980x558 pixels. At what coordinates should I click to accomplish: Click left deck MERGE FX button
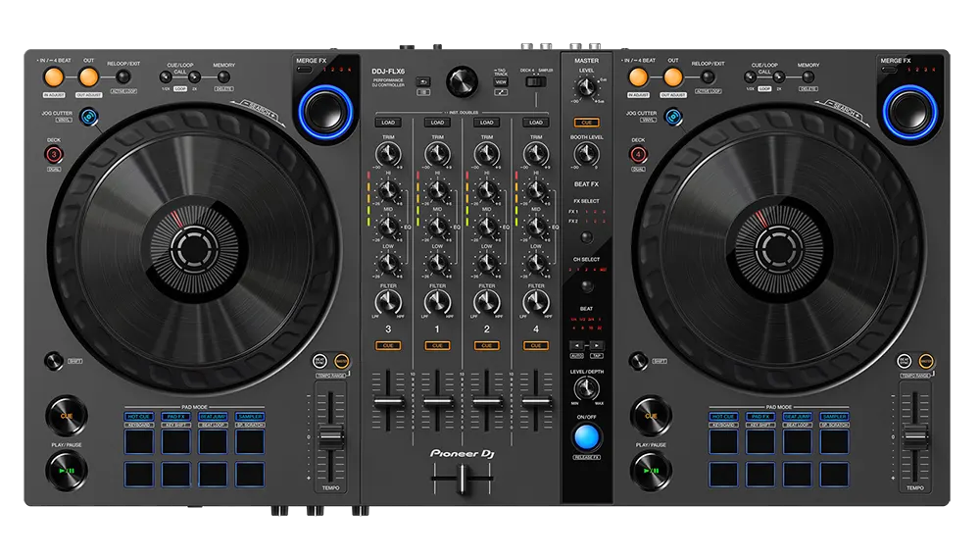click(x=304, y=70)
